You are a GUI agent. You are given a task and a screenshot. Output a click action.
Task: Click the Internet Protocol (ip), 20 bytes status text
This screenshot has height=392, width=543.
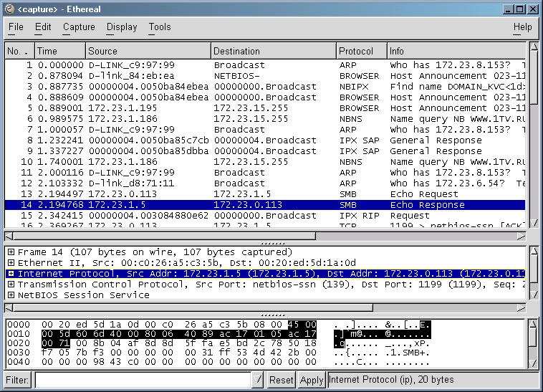(391, 380)
